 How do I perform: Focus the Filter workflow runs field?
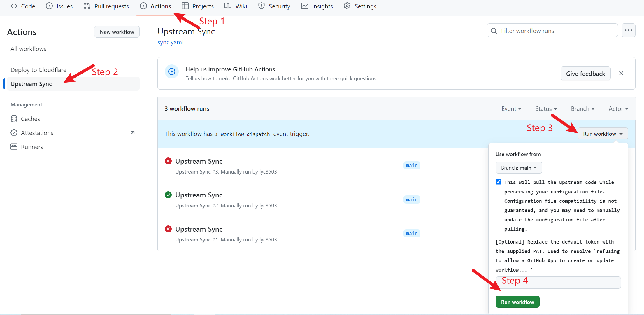point(552,31)
